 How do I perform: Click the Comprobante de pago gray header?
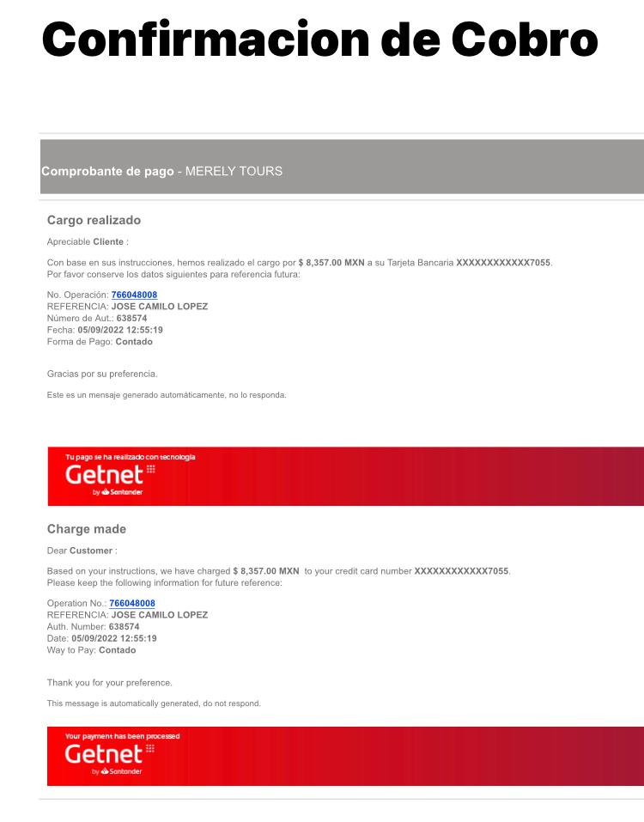(x=342, y=167)
